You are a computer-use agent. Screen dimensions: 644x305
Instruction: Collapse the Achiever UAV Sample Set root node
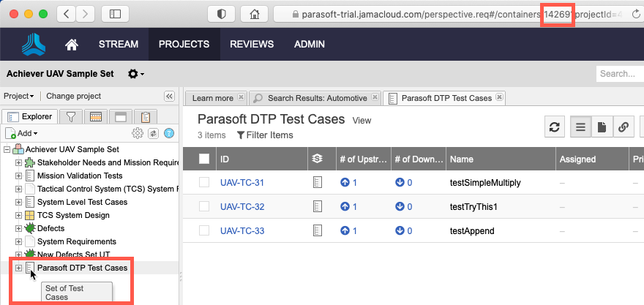click(7, 149)
